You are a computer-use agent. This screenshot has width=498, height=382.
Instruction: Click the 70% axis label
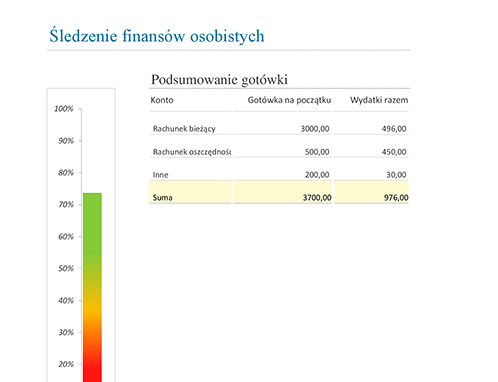click(66, 204)
